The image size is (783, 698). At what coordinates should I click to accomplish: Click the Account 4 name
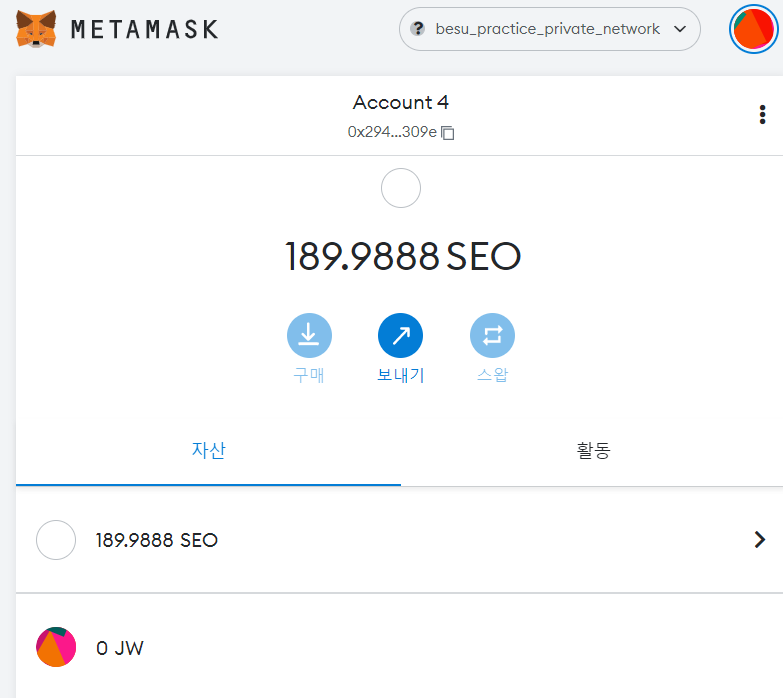pos(400,102)
